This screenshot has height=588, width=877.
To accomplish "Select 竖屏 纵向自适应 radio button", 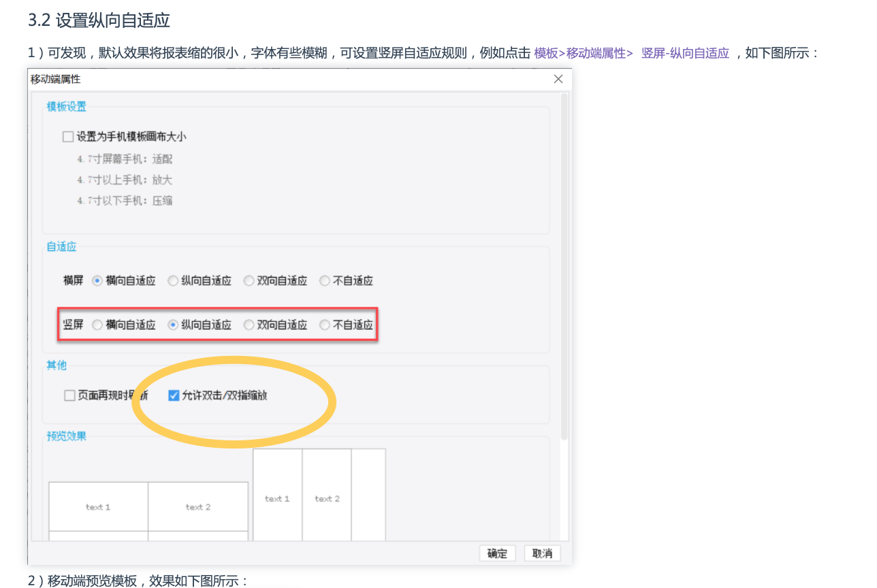I will pos(173,325).
